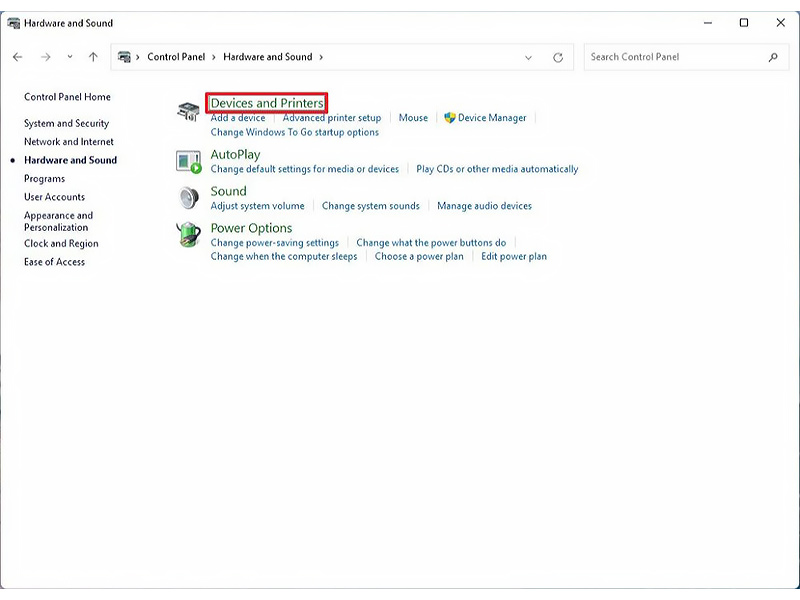Change default settings for media or devices
Image resolution: width=800 pixels, height=600 pixels.
coord(305,169)
